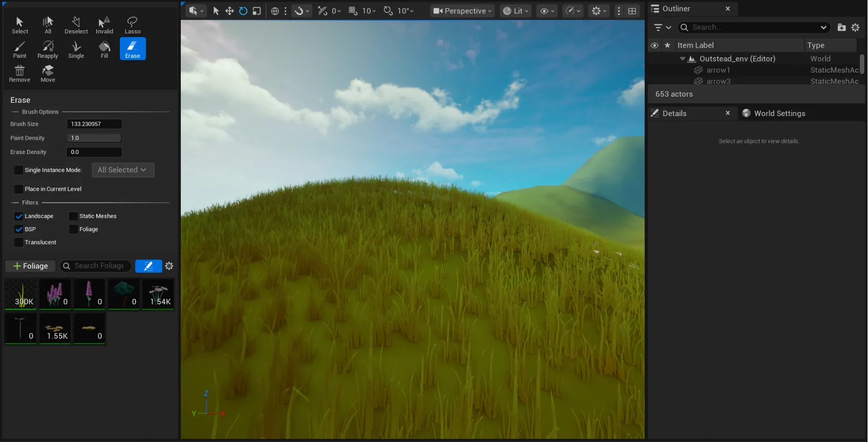The image size is (868, 442).
Task: Pick the Lasso selection tool
Action: pyautogui.click(x=133, y=25)
